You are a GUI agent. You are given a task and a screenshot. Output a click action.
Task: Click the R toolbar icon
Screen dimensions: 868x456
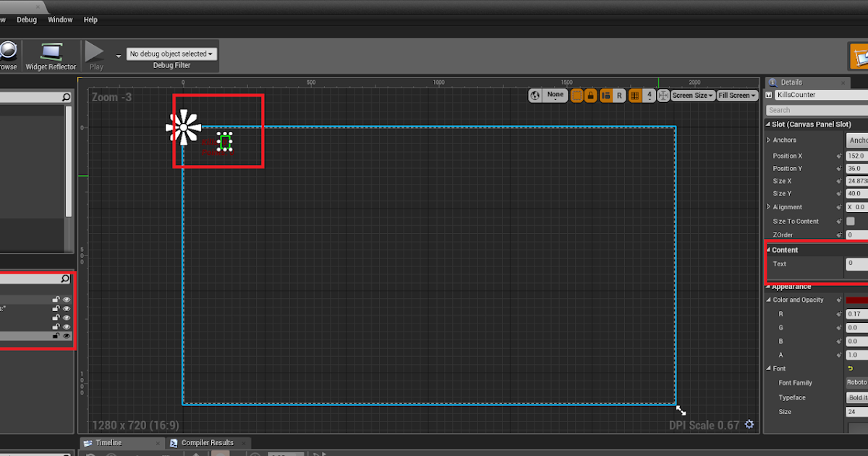(x=620, y=95)
